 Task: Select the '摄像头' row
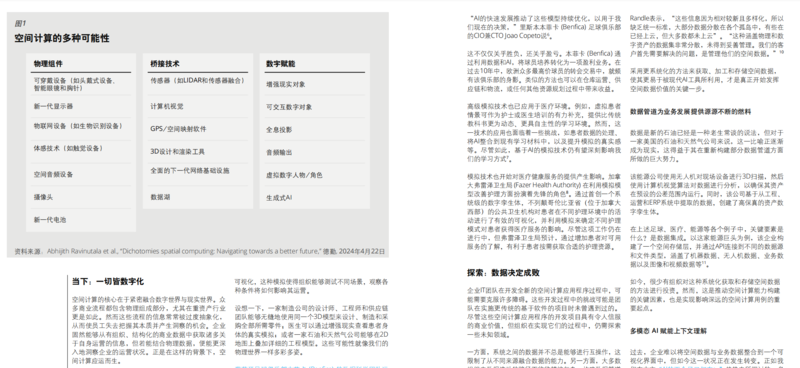[82, 197]
